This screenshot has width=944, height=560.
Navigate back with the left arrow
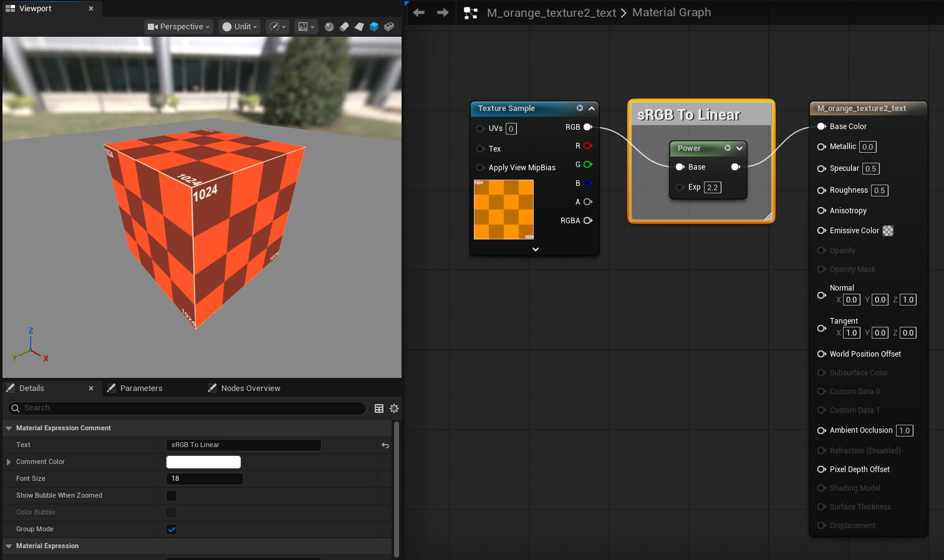coord(419,12)
